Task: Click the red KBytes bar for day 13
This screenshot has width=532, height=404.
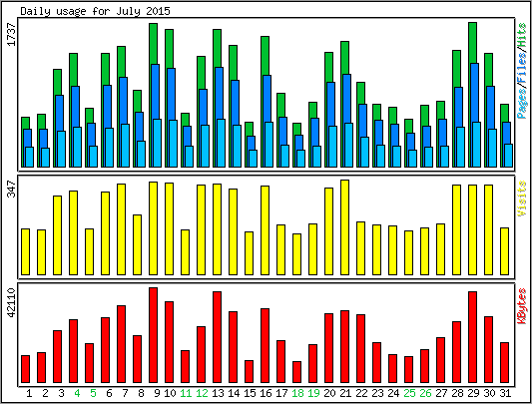Action: point(218,337)
